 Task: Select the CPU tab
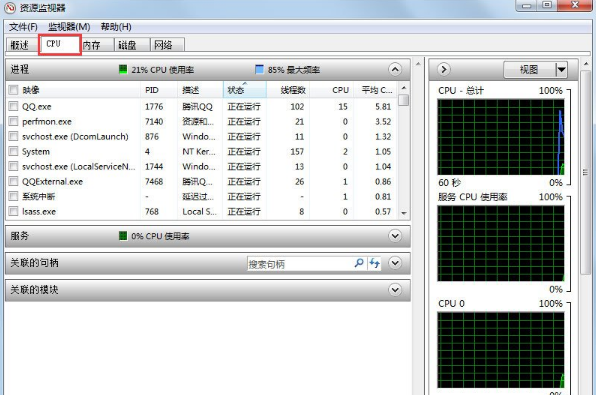(60, 44)
